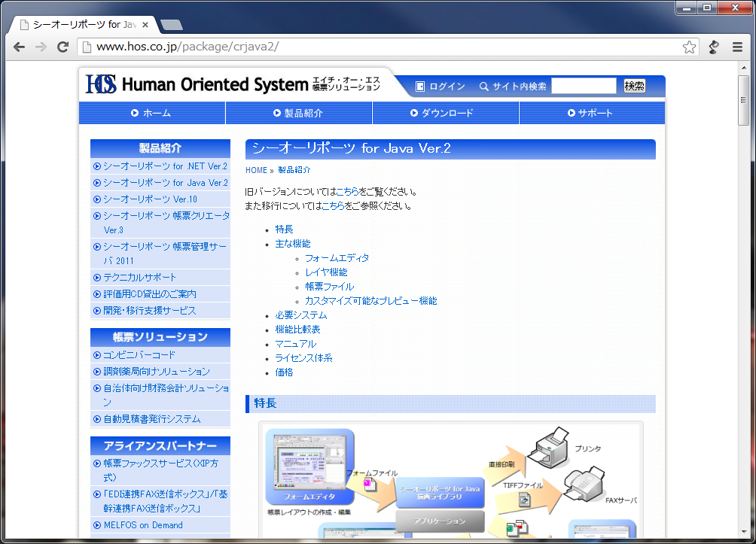
Task: Jump to レイヤ機能 in the contents list
Action: coord(326,272)
